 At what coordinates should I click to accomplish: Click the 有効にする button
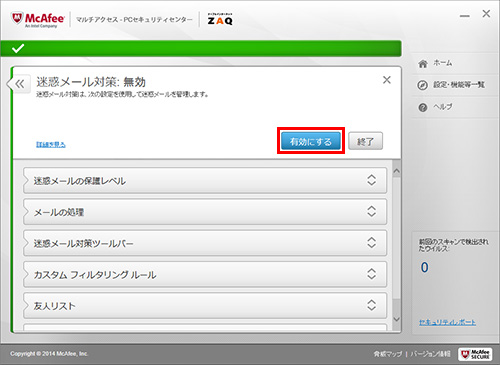coord(311,141)
